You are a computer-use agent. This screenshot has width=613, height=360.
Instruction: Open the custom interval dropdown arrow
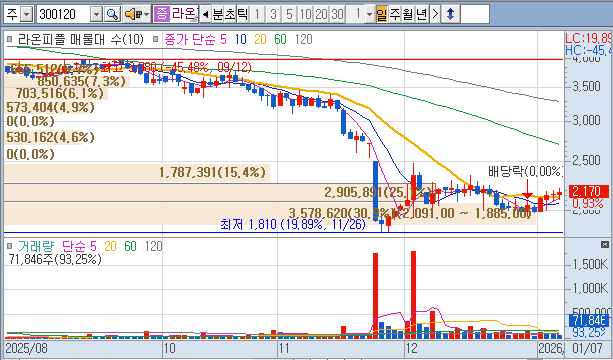point(370,14)
